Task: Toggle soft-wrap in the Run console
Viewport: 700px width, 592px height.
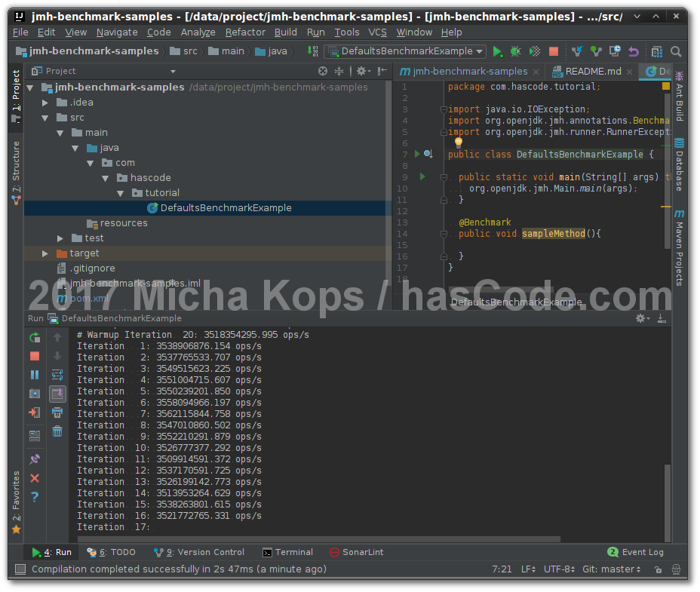Action: (x=57, y=375)
